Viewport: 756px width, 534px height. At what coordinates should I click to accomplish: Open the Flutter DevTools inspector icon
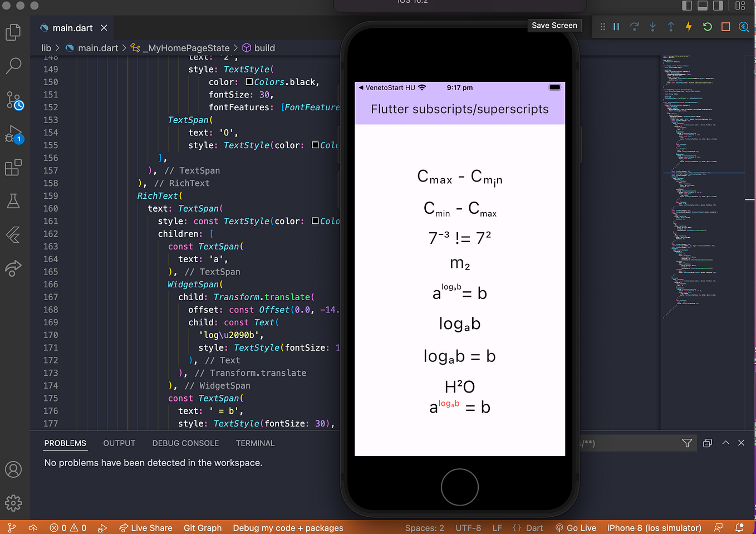pos(743,26)
